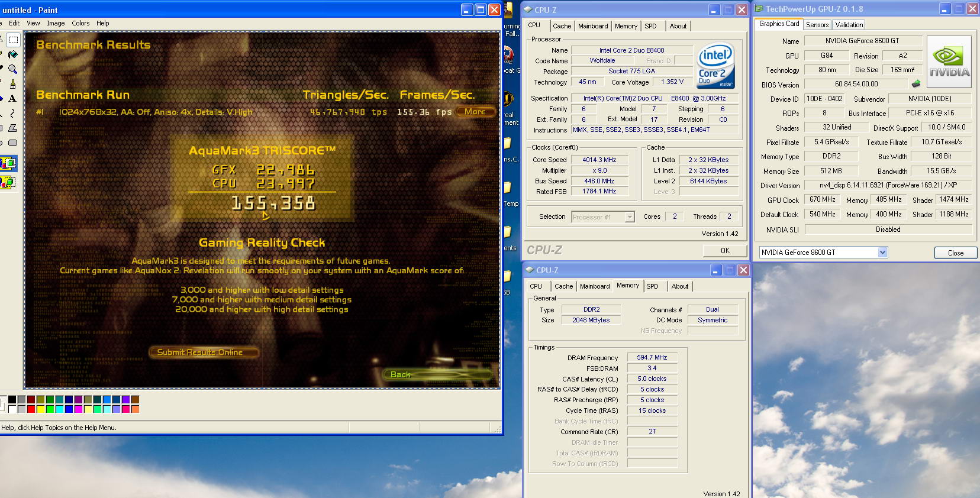Viewport: 980px width, 498px height.
Task: Click the DRAM Frequency value '594.7 MHz'
Action: tap(652, 357)
